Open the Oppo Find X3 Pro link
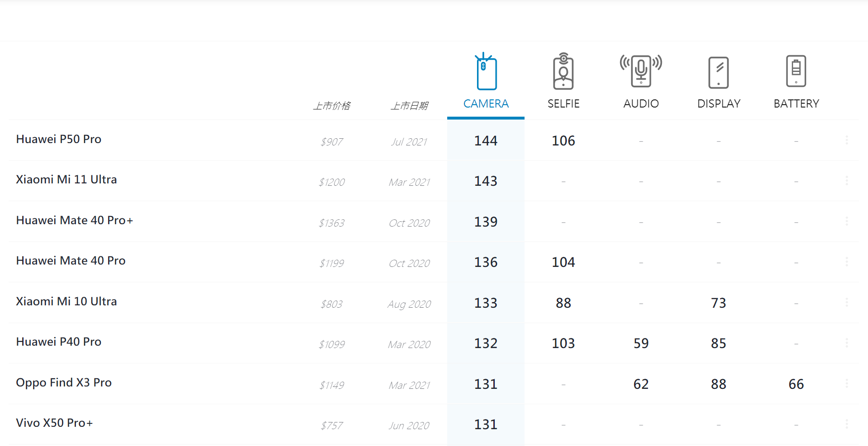This screenshot has height=446, width=868. [x=64, y=383]
